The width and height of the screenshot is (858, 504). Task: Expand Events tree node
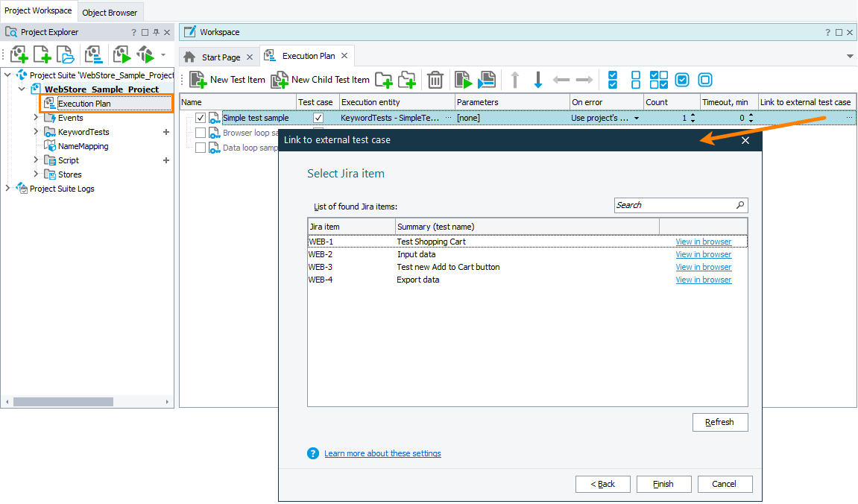[36, 117]
